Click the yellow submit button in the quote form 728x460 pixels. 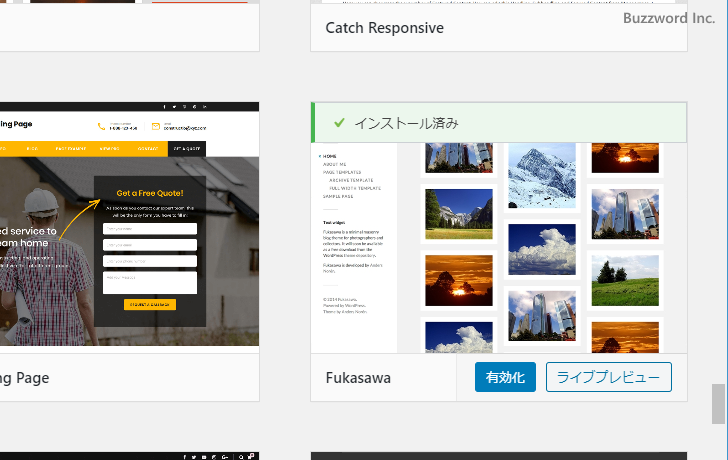point(150,304)
